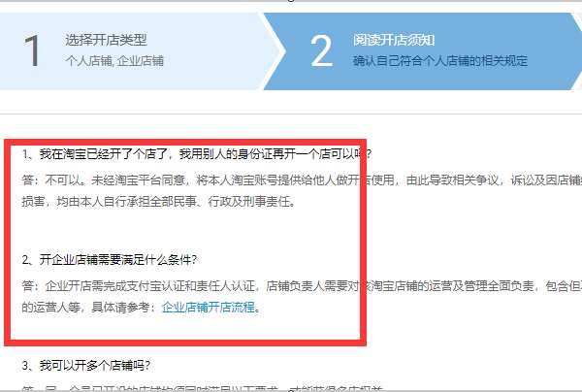Click the arrow tip after step 2
Image resolution: width=582 pixels, height=392 pixels.
576,51
